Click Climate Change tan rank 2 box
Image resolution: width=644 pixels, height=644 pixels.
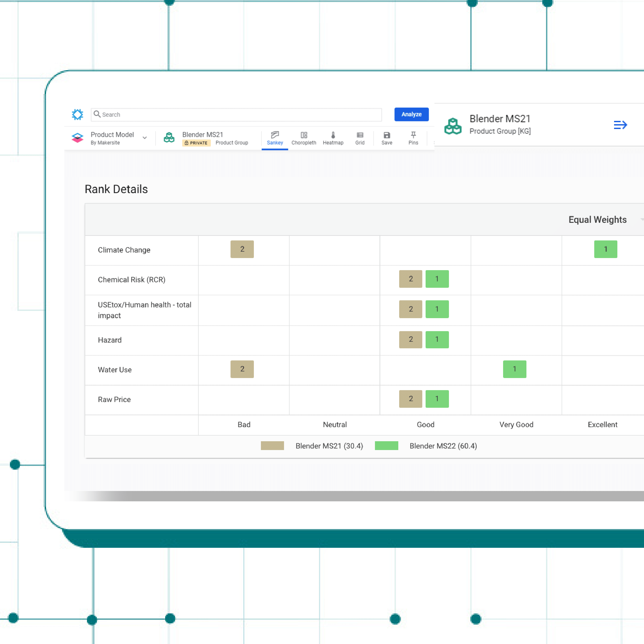click(242, 249)
